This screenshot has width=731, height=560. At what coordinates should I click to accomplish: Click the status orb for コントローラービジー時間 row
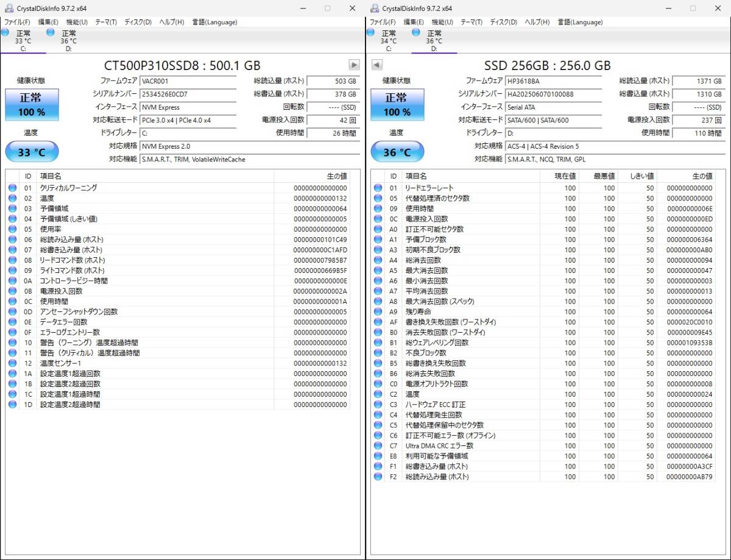[12, 281]
